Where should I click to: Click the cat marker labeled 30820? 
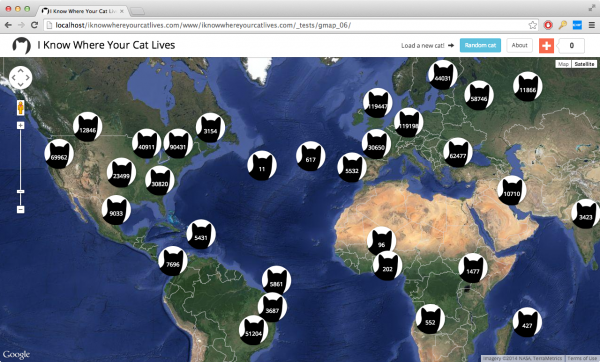pyautogui.click(x=160, y=181)
